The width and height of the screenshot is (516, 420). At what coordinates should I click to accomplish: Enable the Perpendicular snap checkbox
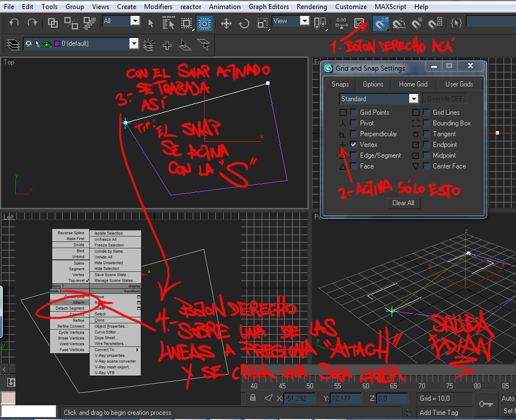(x=353, y=134)
